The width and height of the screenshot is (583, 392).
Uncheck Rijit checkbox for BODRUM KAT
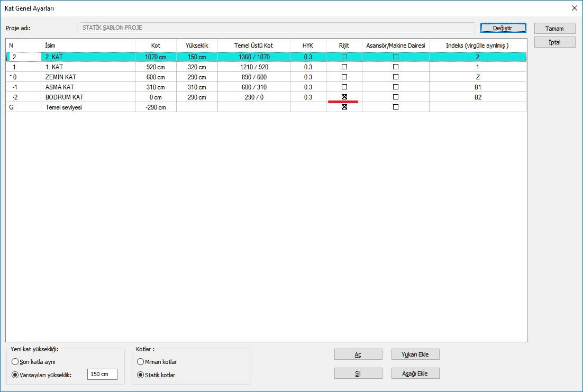pos(344,97)
